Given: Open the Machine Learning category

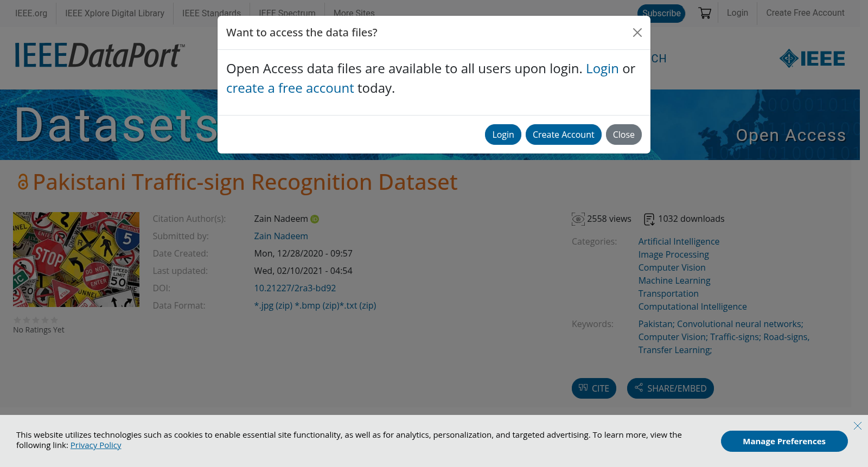Looking at the screenshot, I should pyautogui.click(x=674, y=280).
